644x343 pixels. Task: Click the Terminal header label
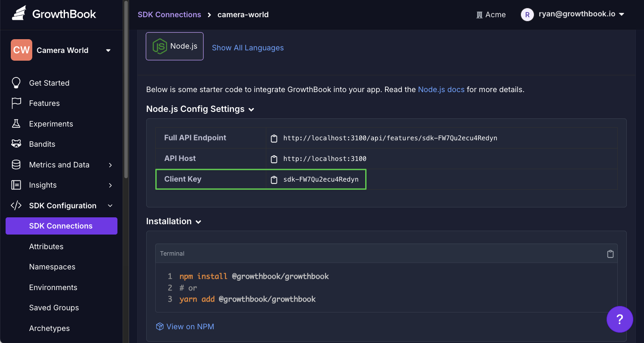172,253
